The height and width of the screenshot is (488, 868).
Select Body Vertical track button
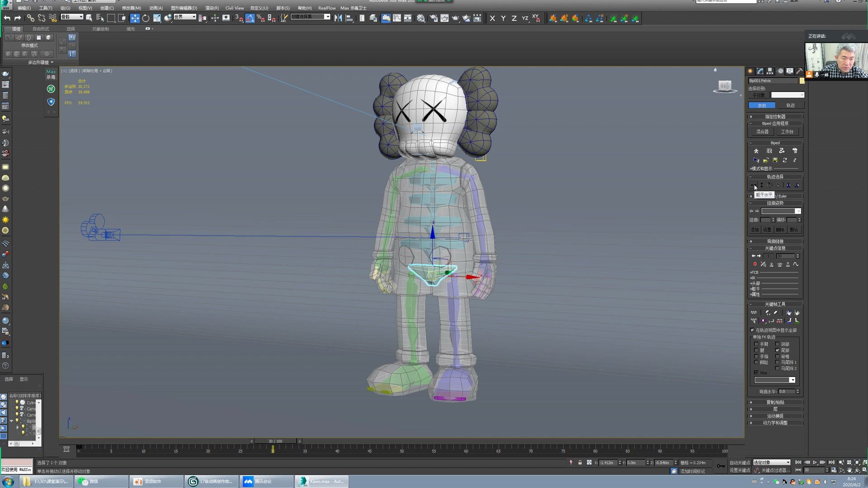[762, 185]
